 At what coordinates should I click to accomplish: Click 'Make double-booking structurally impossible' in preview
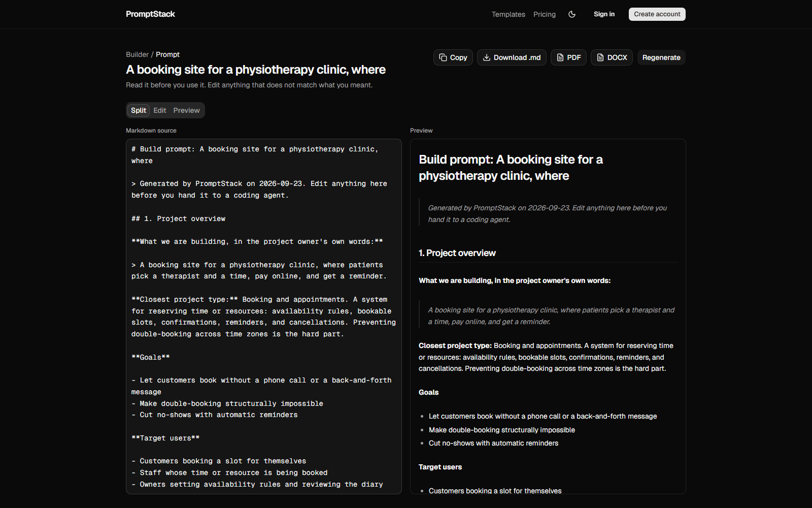[x=502, y=430]
